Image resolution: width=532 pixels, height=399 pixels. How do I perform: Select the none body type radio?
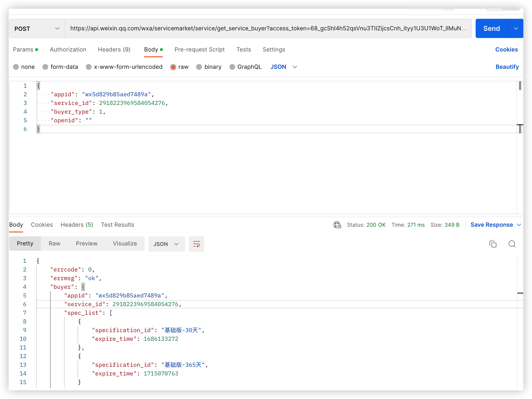(x=16, y=67)
